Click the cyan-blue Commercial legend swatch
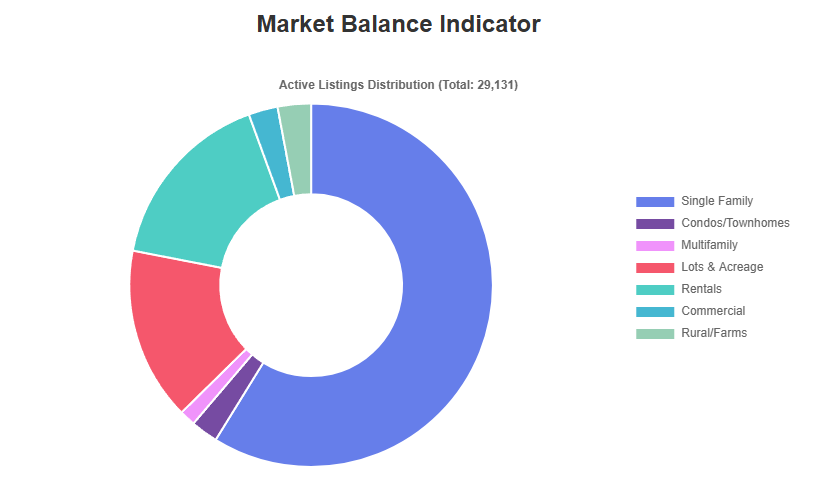The image size is (814, 482). pos(655,312)
